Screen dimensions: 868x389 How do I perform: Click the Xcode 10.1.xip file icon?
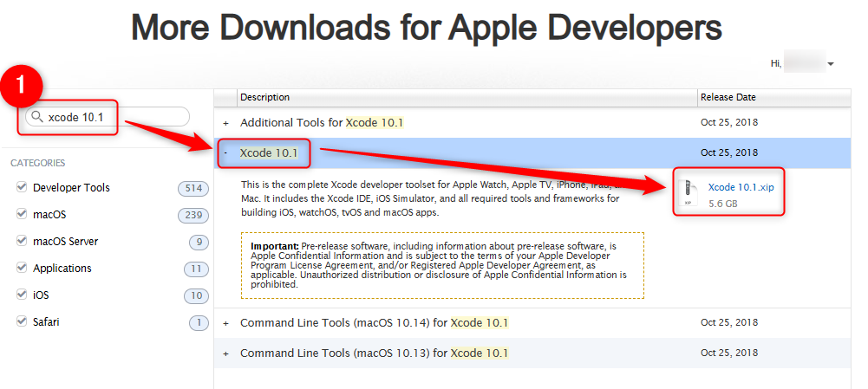tap(689, 194)
